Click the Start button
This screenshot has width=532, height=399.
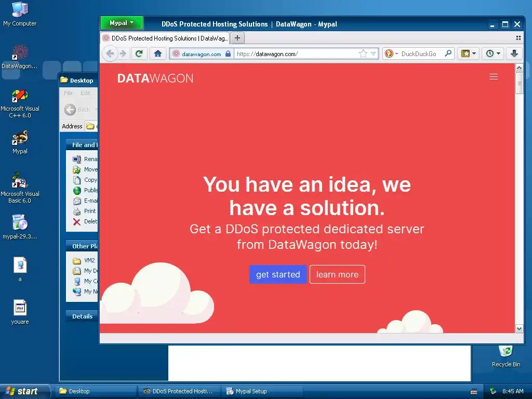click(24, 391)
